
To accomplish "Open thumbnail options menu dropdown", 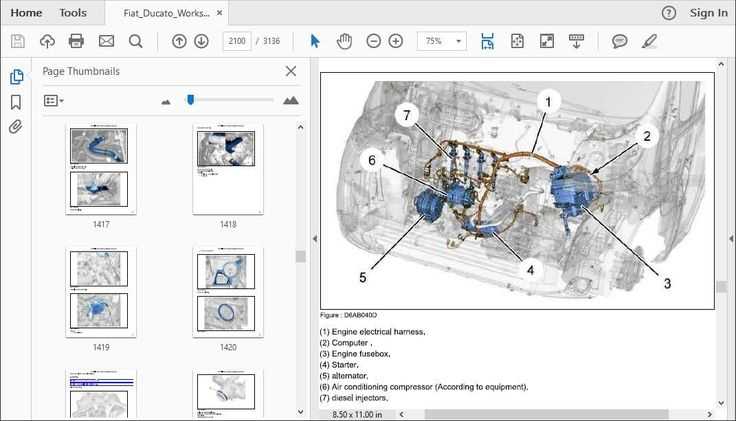I will point(54,100).
